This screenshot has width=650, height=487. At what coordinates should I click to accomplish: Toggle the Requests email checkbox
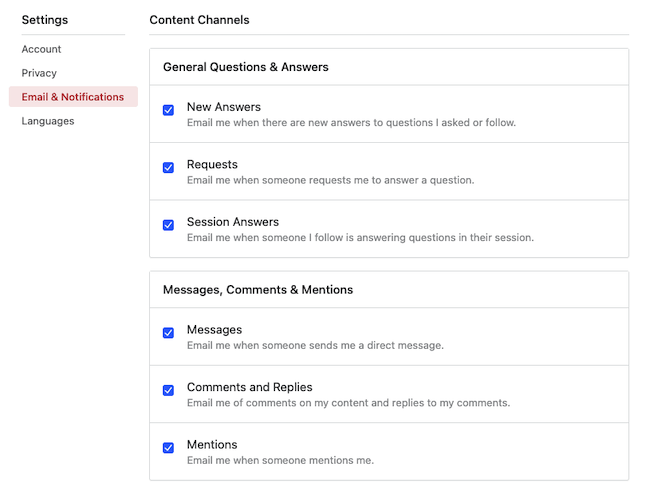pyautogui.click(x=168, y=168)
